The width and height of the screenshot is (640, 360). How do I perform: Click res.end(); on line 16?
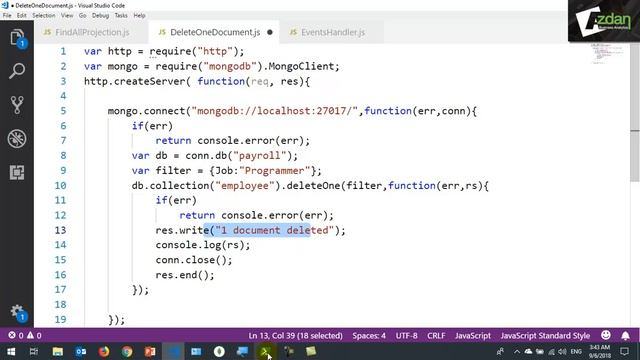tap(185, 275)
